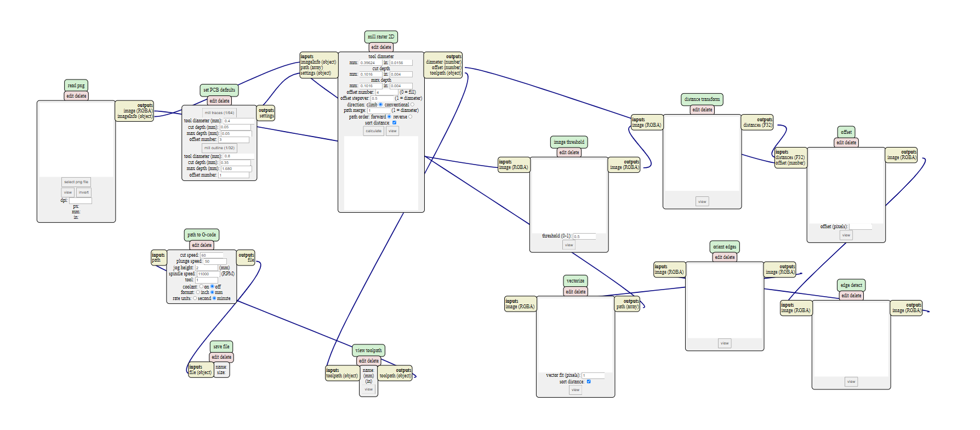Click the invert button

(x=83, y=193)
